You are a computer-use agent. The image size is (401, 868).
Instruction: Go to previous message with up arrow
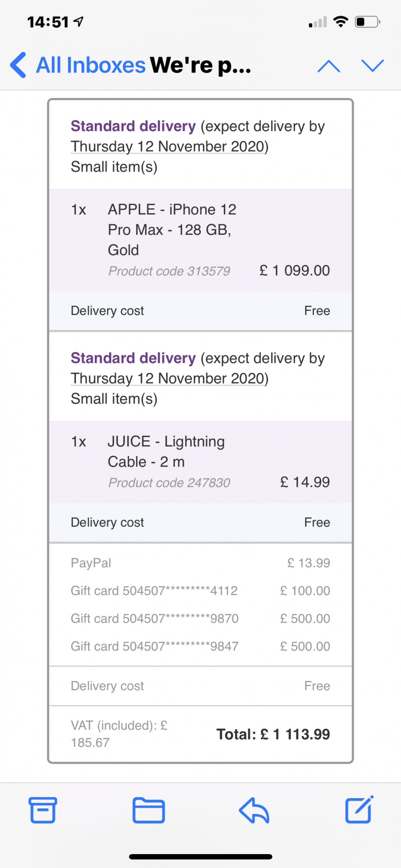pyautogui.click(x=329, y=66)
